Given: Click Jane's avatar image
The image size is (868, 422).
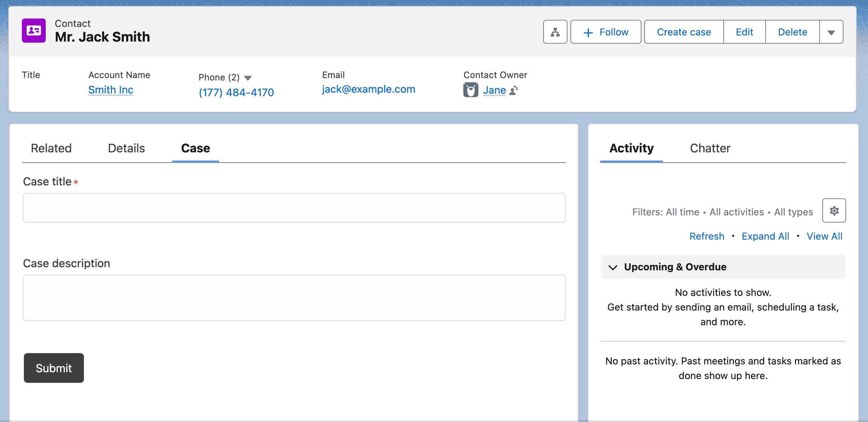Looking at the screenshot, I should pyautogui.click(x=471, y=90).
